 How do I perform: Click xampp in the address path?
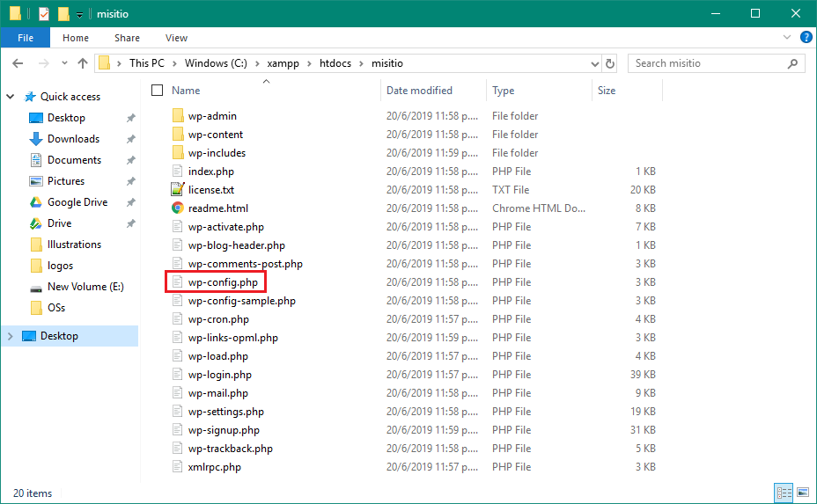pos(283,63)
